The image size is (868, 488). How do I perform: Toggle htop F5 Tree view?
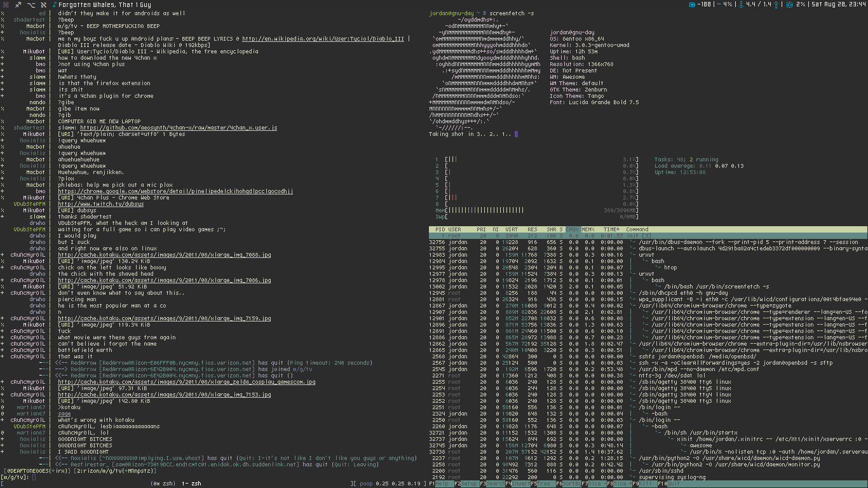tap(542, 484)
